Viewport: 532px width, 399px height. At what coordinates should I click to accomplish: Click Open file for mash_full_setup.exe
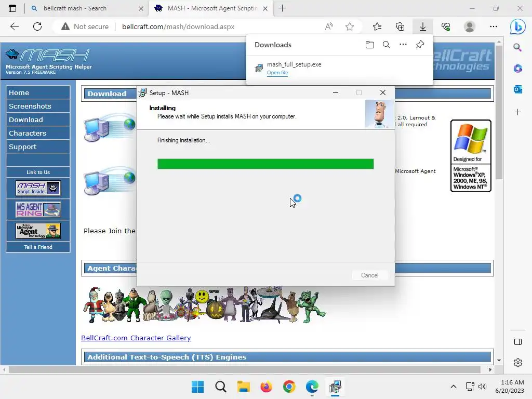pyautogui.click(x=277, y=73)
